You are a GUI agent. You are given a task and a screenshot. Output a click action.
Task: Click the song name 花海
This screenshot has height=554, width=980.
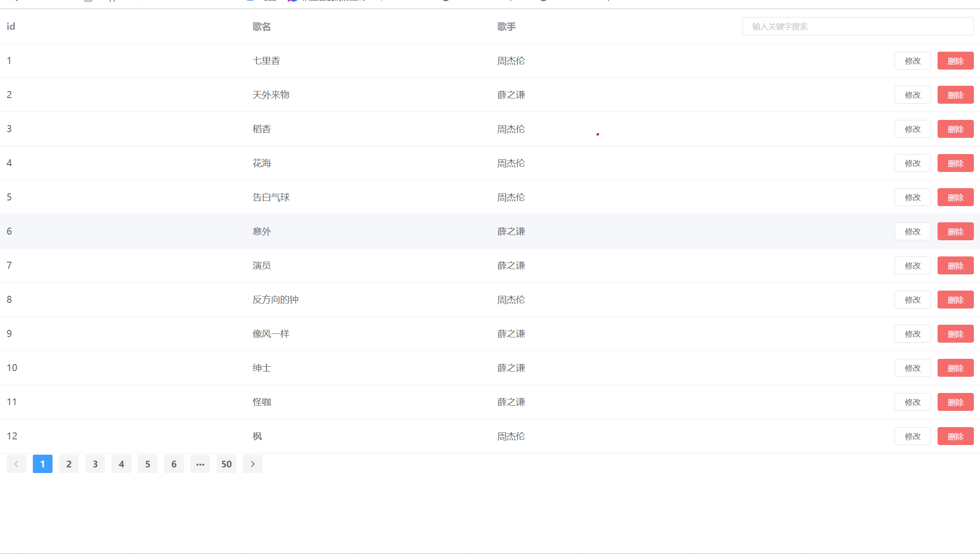tap(262, 163)
